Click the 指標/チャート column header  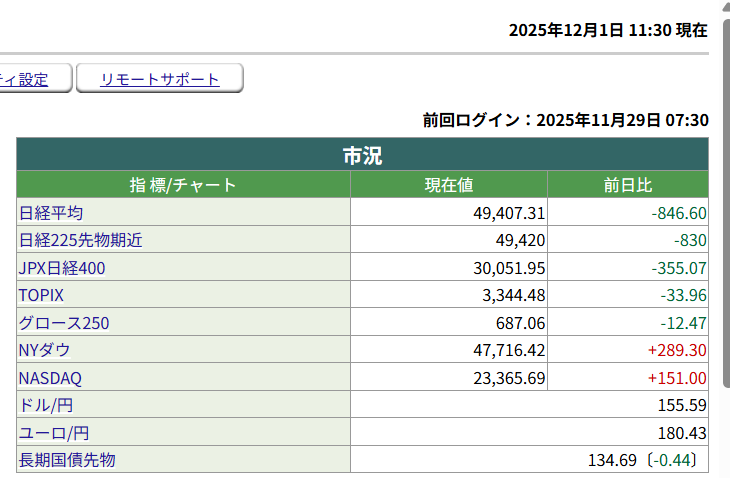(x=183, y=185)
